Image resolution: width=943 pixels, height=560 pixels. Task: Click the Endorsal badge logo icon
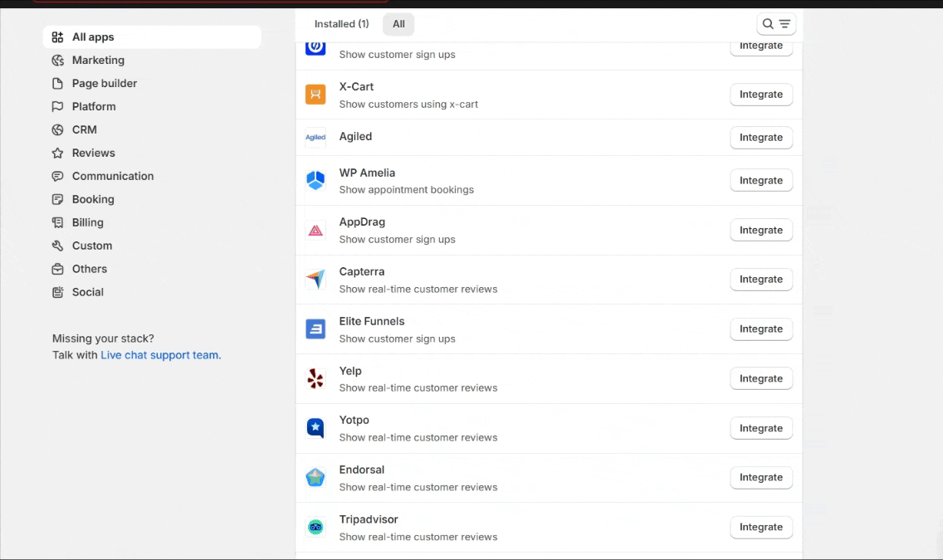pos(315,478)
